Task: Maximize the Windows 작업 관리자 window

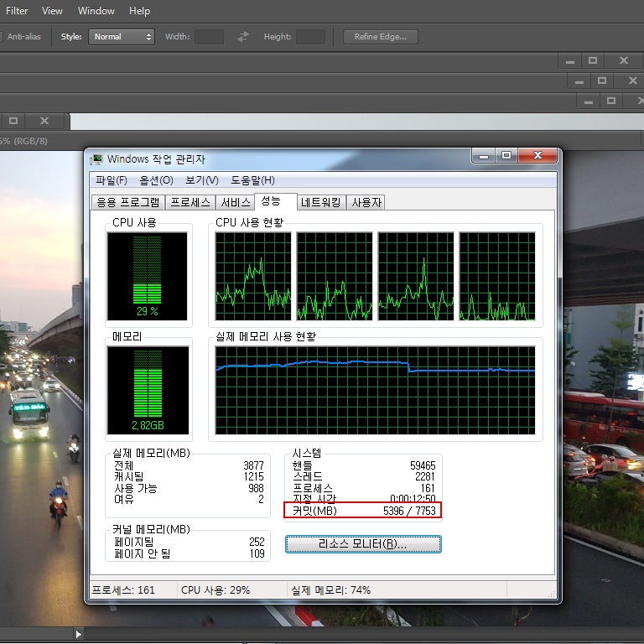Action: click(x=506, y=156)
